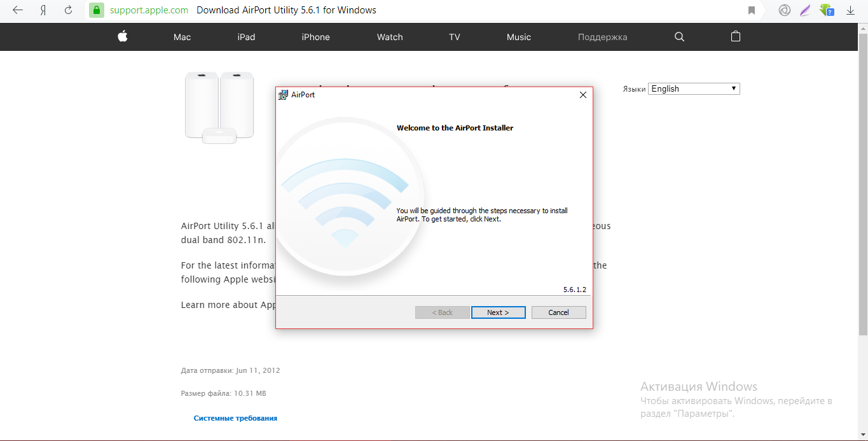This screenshot has width=868, height=441.
Task: Click the purple feather extension icon
Action: (805, 10)
